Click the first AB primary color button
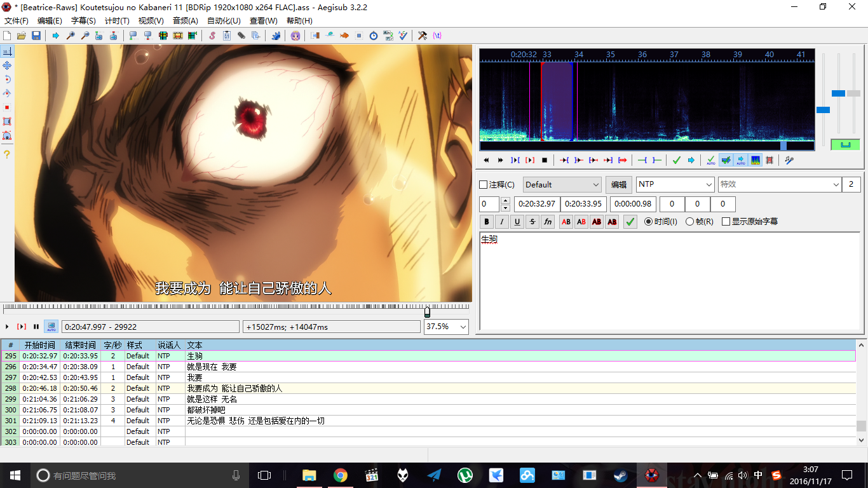The image size is (868, 488). tap(566, 222)
